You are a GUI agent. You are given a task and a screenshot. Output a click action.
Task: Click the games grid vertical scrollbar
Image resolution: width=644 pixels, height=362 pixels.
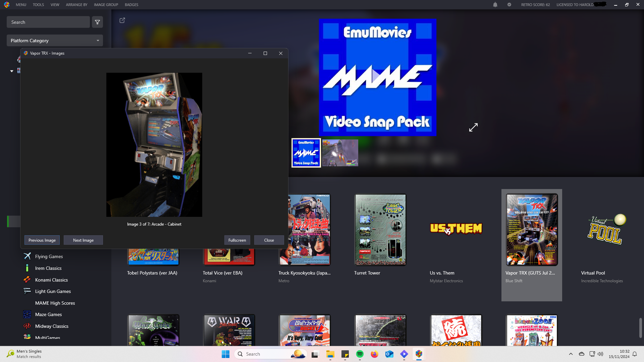tap(640, 328)
